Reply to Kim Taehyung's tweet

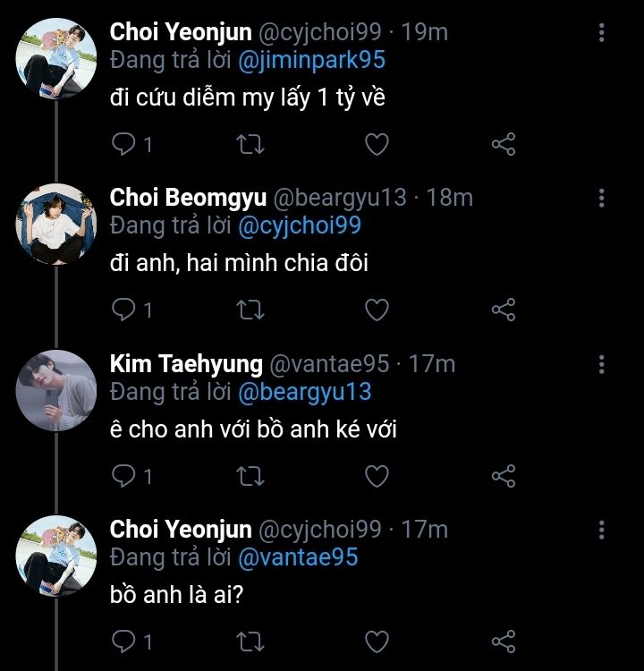(x=123, y=475)
